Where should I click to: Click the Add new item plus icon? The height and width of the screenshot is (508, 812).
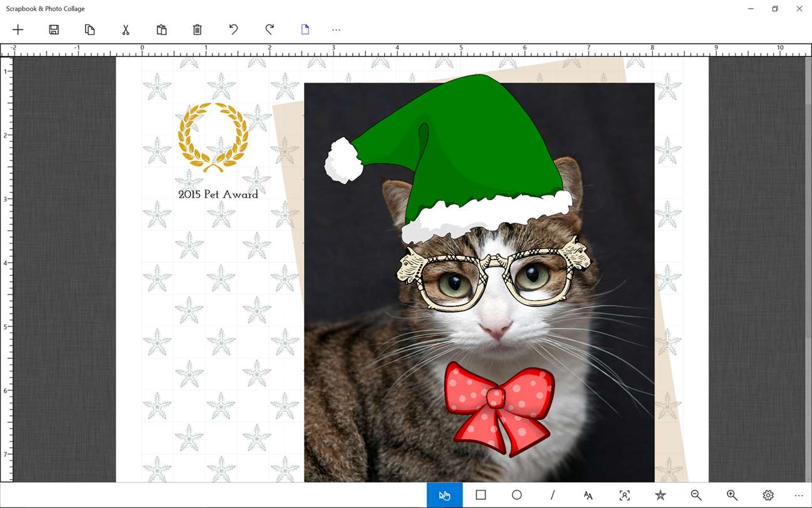[18, 29]
